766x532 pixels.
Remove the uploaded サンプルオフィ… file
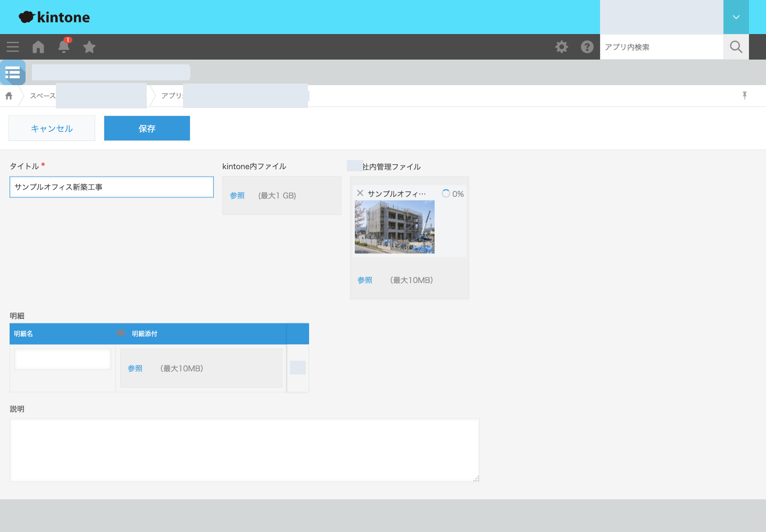360,193
